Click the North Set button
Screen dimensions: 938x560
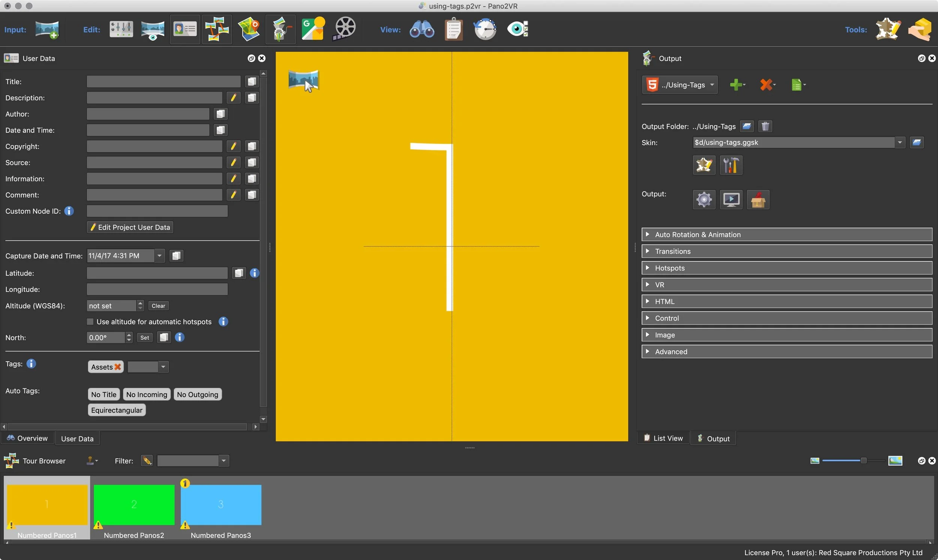[144, 338]
